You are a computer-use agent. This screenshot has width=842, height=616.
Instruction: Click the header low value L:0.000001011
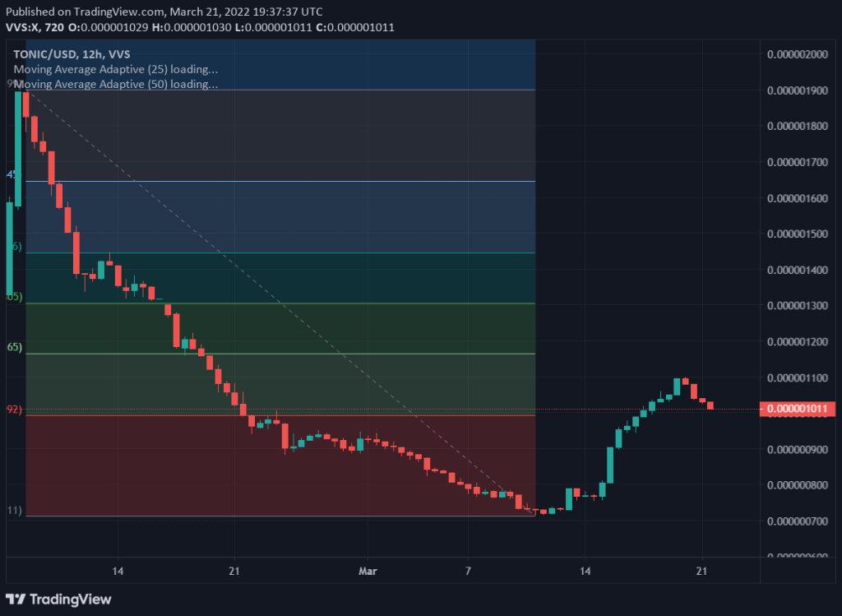tap(273, 27)
